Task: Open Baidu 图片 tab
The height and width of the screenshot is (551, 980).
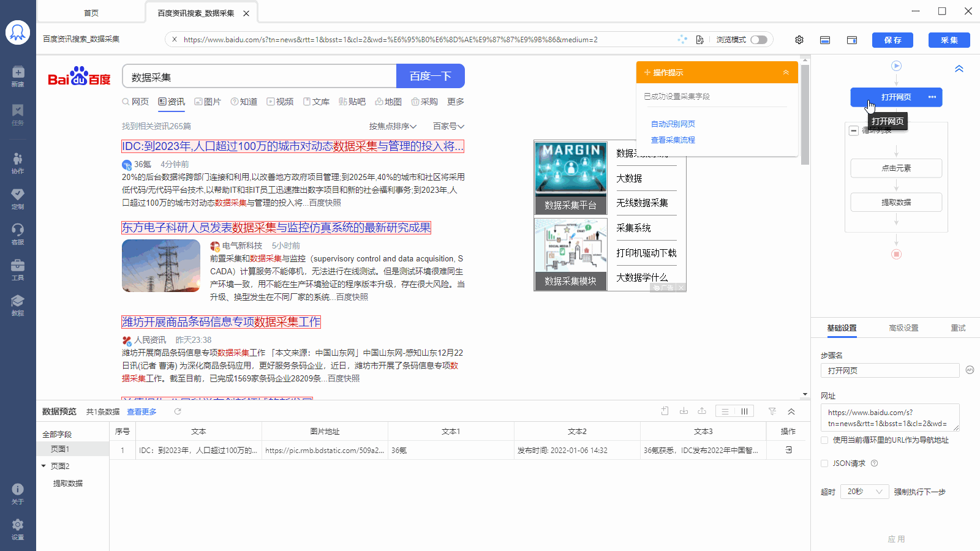Action: click(x=208, y=102)
